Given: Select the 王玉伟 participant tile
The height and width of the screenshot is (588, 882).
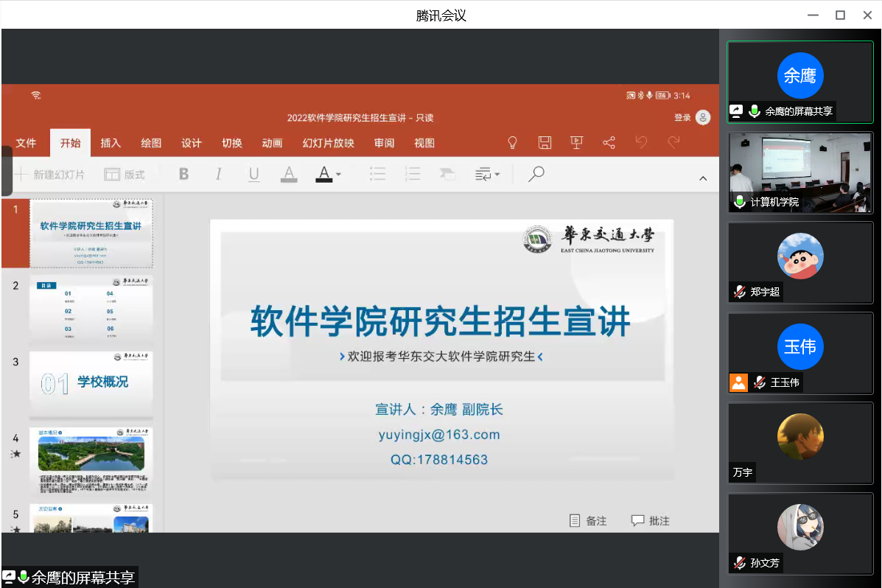Looking at the screenshot, I should (x=800, y=354).
